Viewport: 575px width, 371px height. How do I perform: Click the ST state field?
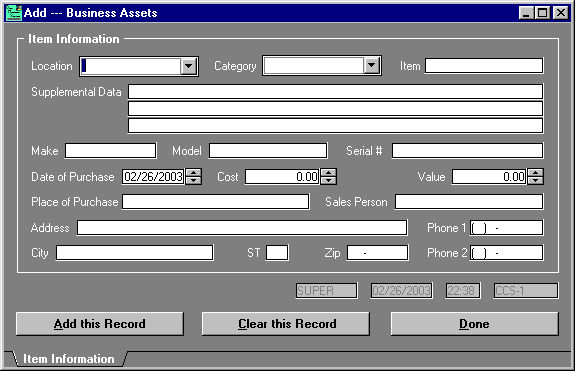(x=277, y=253)
